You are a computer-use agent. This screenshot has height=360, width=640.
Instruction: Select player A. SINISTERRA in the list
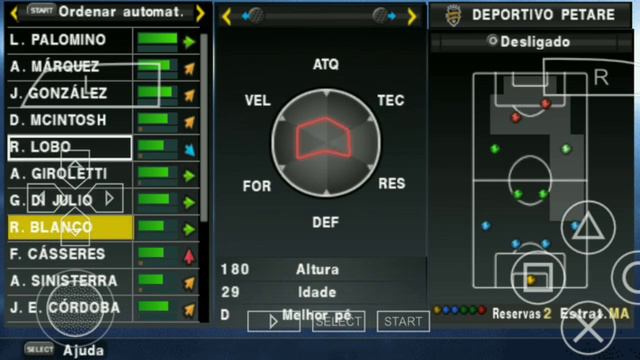(70, 281)
